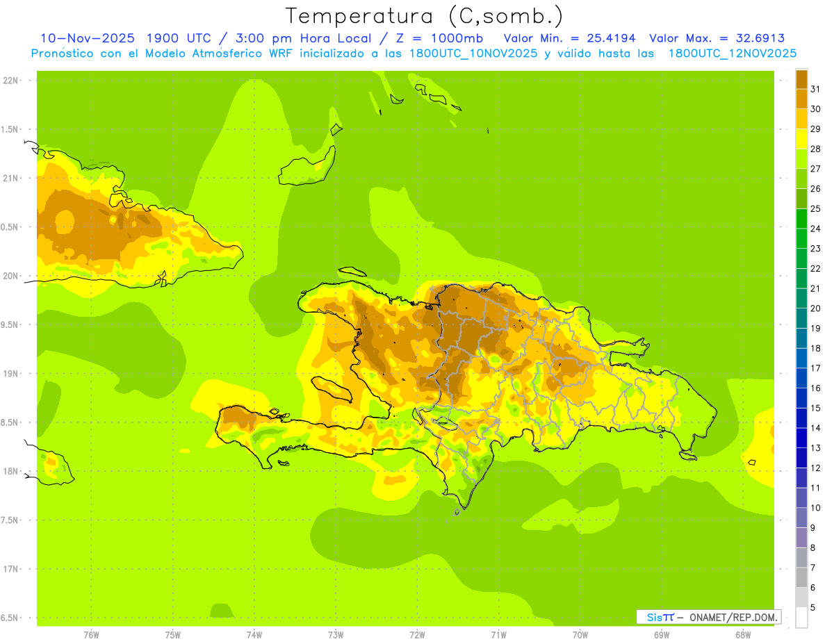Click the "73W" longitude label
The width and height of the screenshot is (834, 644).
(x=336, y=635)
